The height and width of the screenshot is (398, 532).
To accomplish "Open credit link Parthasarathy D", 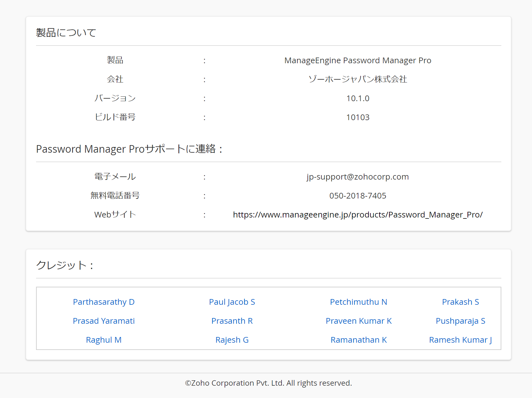I will (x=104, y=302).
